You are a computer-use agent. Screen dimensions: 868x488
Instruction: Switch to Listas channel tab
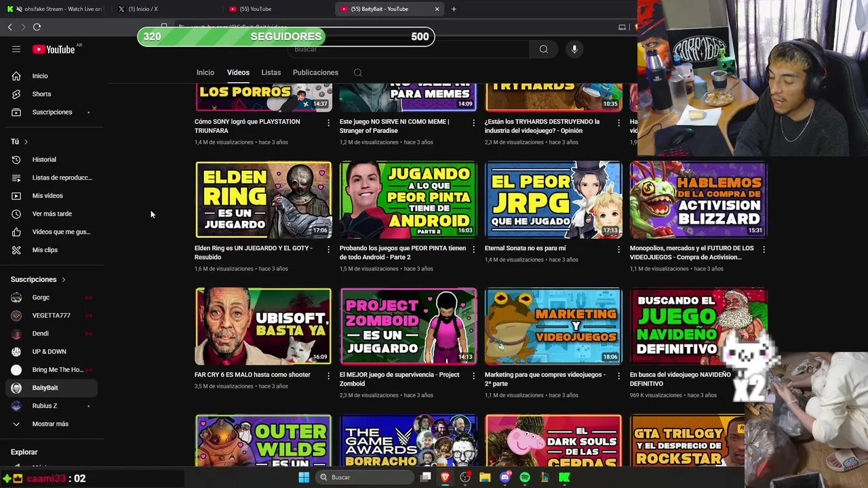point(271,73)
